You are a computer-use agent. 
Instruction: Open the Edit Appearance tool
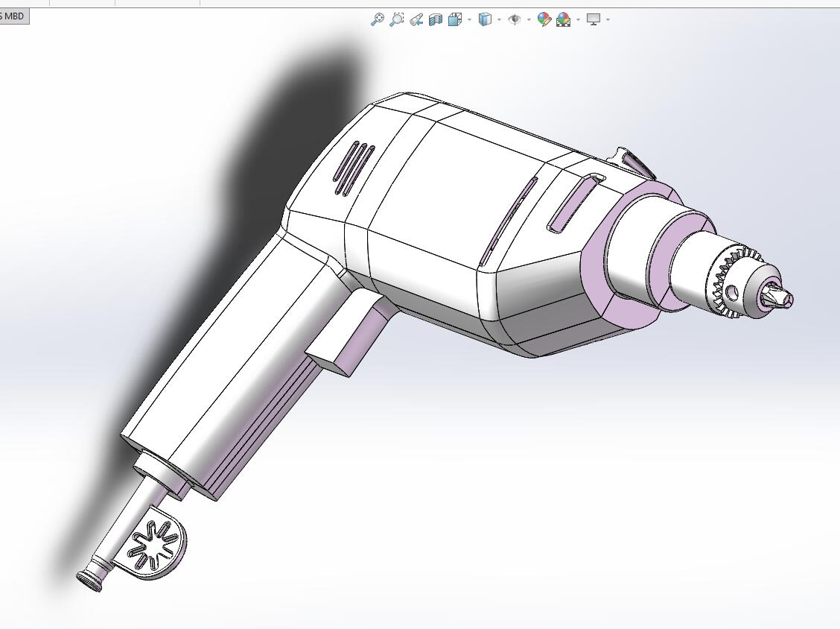(544, 20)
